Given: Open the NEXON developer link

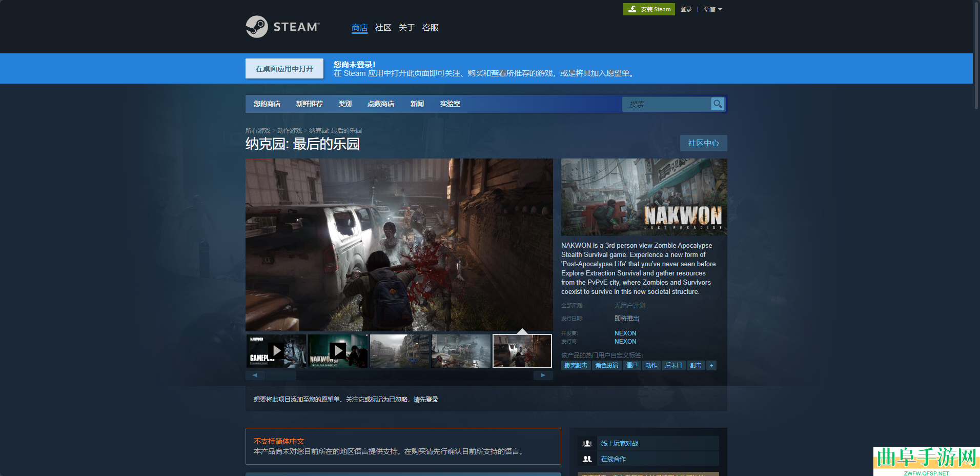Looking at the screenshot, I should [625, 333].
